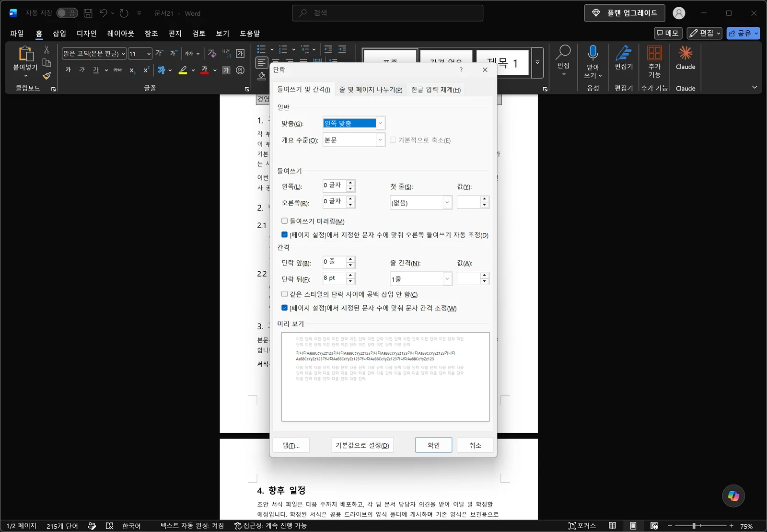
Task: Check the mirror indents checkbox
Action: pyautogui.click(x=284, y=221)
